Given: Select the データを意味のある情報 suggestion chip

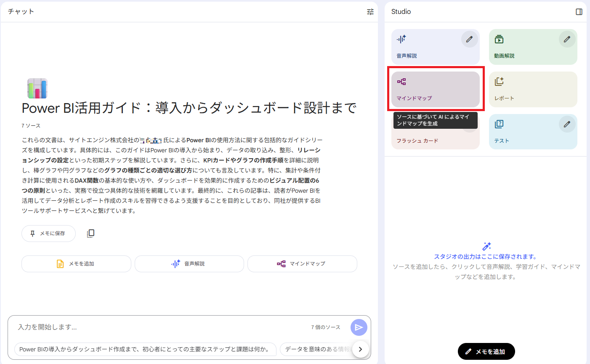Looking at the screenshot, I should pos(316,349).
